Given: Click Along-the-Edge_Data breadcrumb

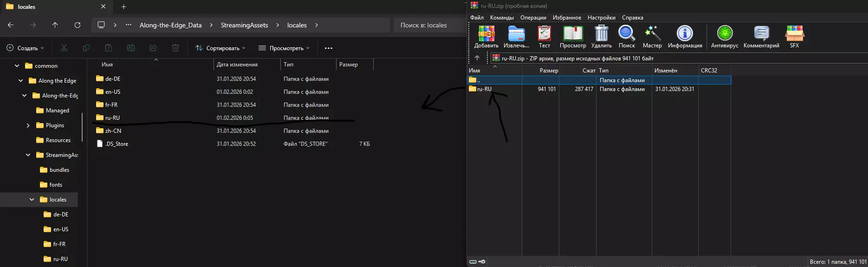Looking at the screenshot, I should click(x=171, y=25).
